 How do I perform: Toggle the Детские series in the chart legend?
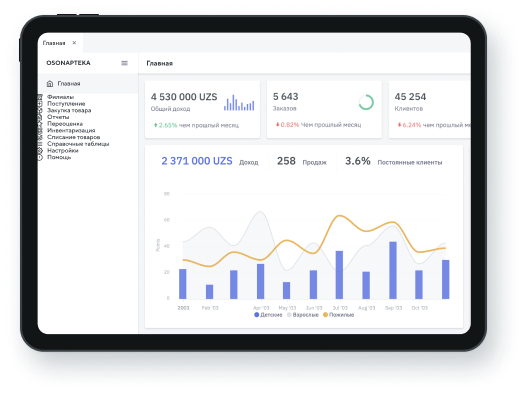[268, 315]
